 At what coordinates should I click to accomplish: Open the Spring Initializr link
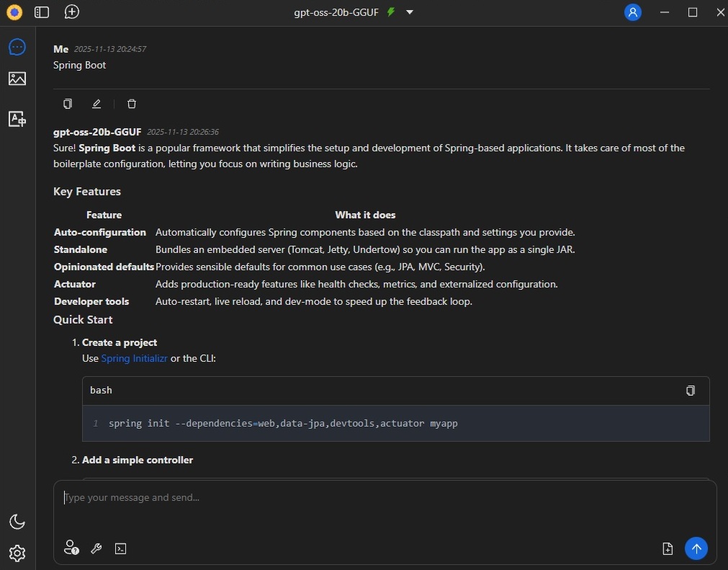coord(134,358)
